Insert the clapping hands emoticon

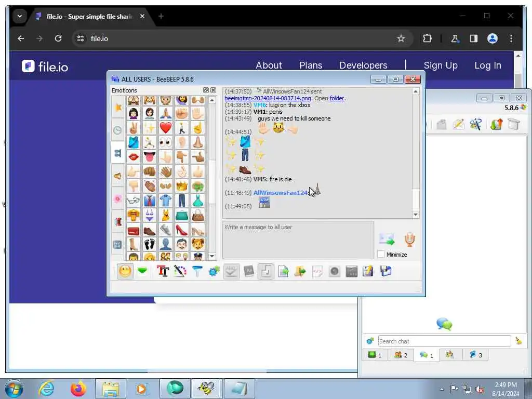[x=149, y=186]
